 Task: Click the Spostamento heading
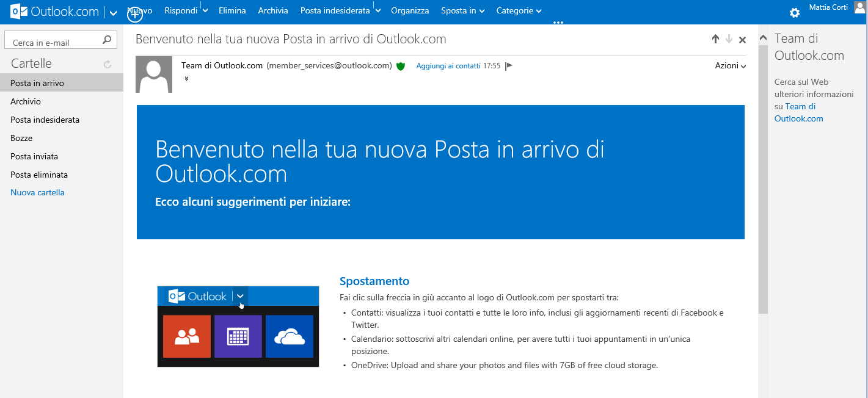[374, 281]
